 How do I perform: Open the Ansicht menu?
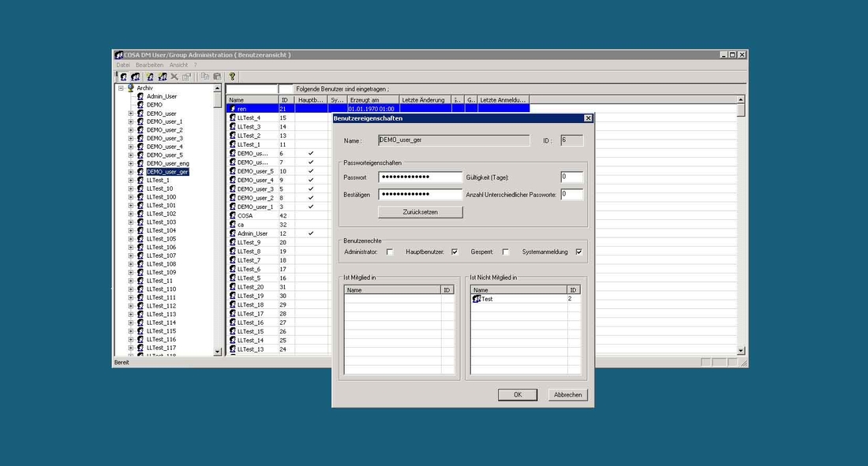click(x=179, y=65)
